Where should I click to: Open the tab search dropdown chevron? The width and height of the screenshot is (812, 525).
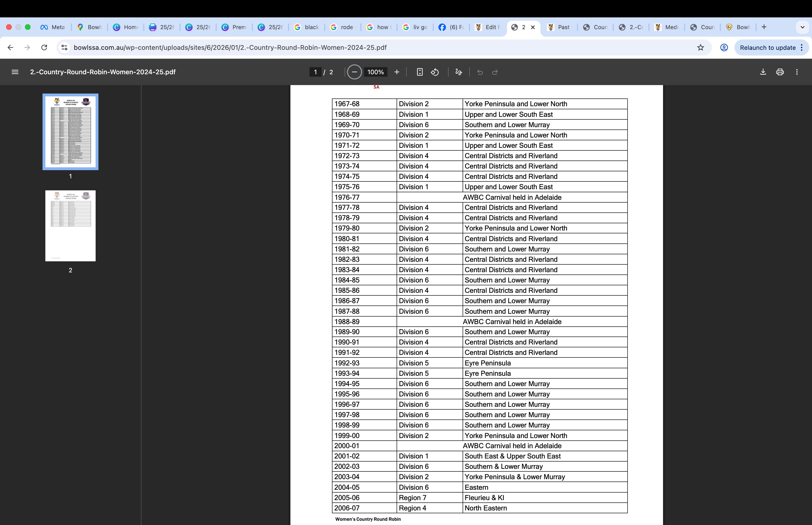[802, 27]
